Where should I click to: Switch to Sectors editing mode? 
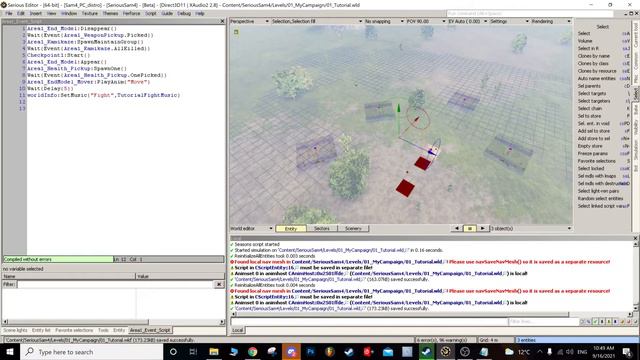click(322, 229)
